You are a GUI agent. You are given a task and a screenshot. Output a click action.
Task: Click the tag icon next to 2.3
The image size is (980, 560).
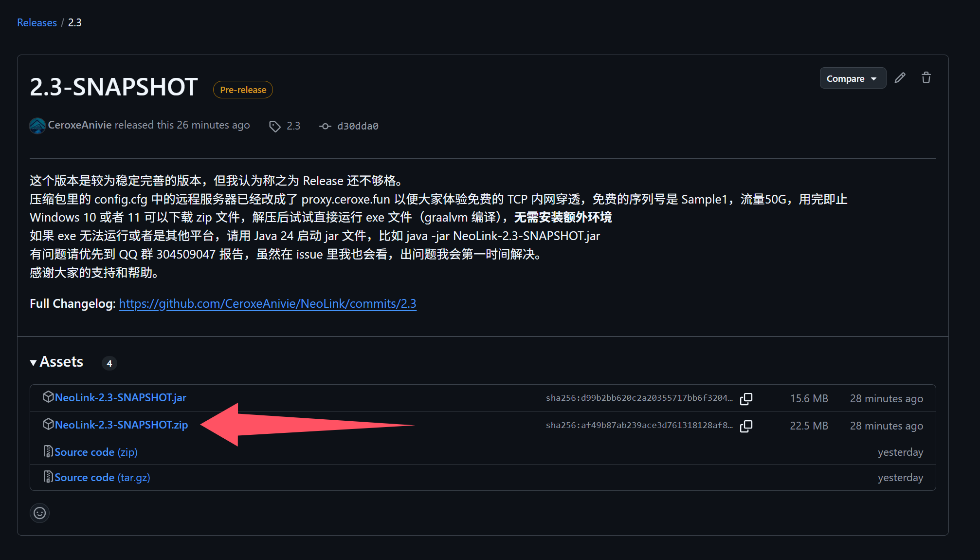275,127
